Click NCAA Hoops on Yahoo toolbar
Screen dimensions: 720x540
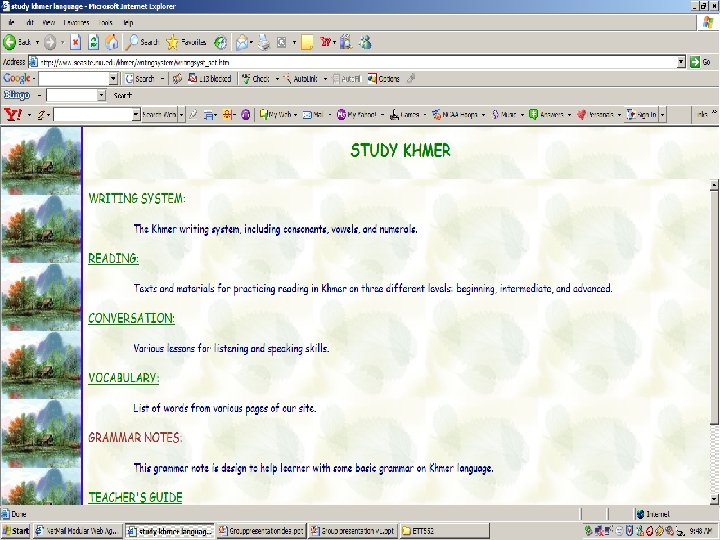tap(455, 115)
